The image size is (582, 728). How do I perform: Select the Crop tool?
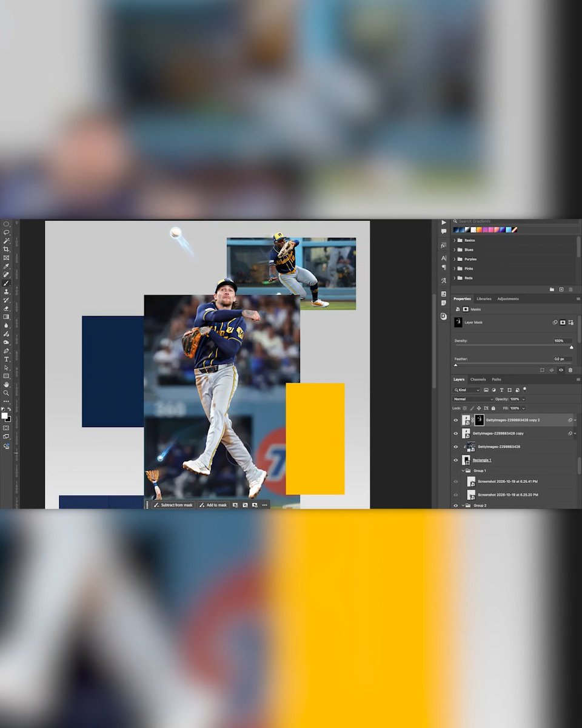pyautogui.click(x=6, y=249)
